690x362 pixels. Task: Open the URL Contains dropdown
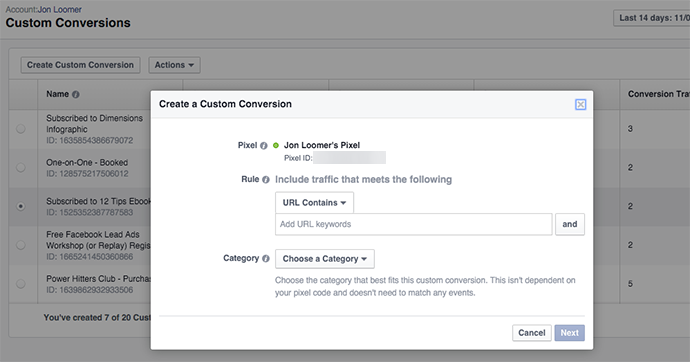[314, 203]
